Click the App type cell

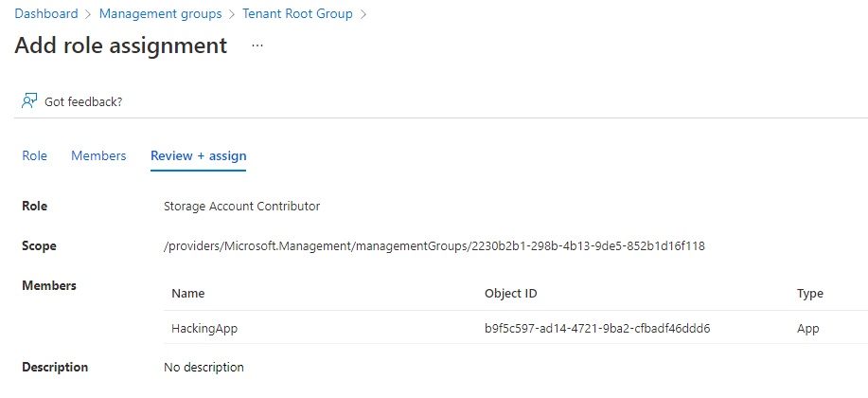pyautogui.click(x=807, y=329)
